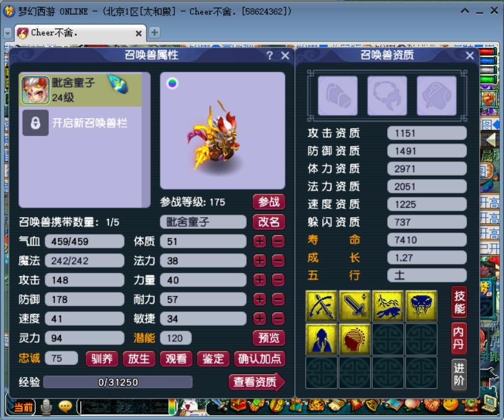Image resolution: width=504 pixels, height=420 pixels.
Task: Click the pet name field 毗舍童子
Action: tap(203, 222)
